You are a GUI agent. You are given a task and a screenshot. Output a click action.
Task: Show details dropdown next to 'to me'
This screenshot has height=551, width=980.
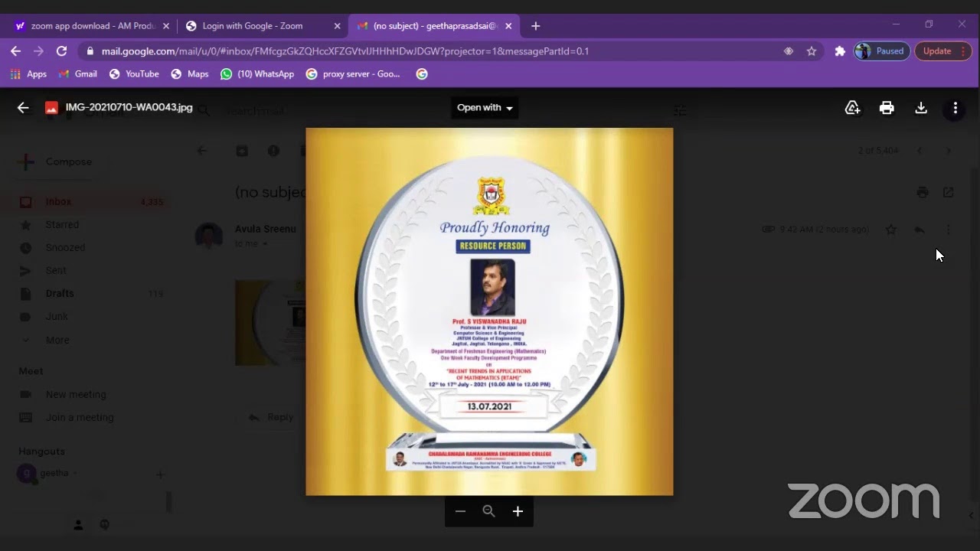point(266,244)
